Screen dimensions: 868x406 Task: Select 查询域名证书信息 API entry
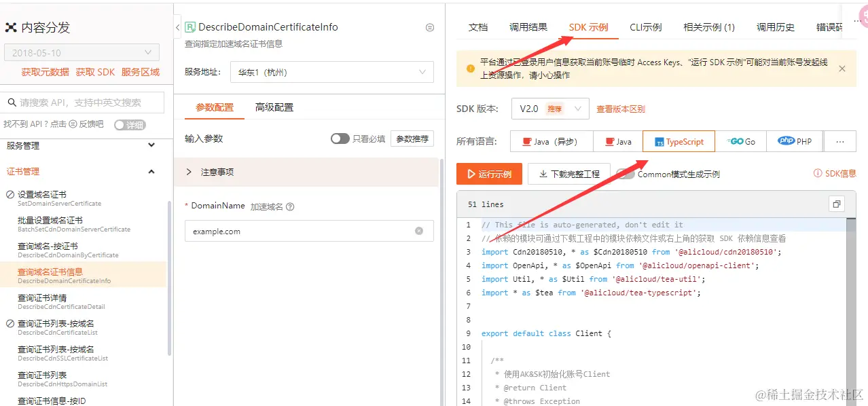tap(82, 275)
